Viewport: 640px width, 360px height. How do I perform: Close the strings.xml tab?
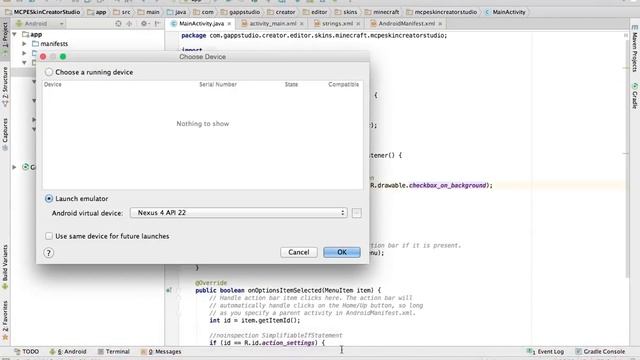pyautogui.click(x=358, y=24)
